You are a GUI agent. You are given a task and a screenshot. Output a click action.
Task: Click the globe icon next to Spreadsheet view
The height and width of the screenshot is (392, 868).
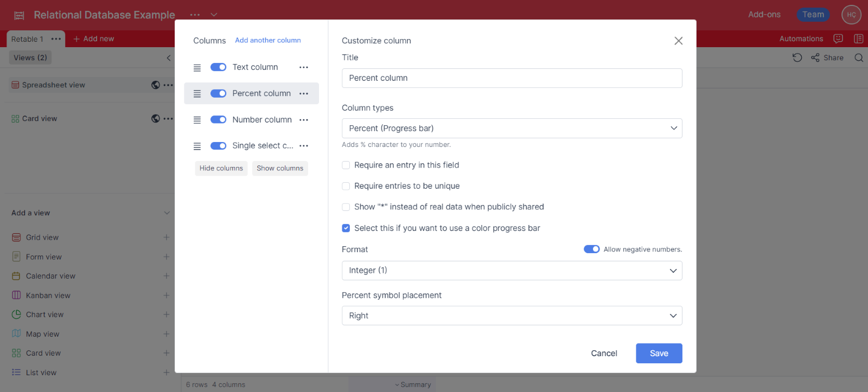(x=156, y=85)
